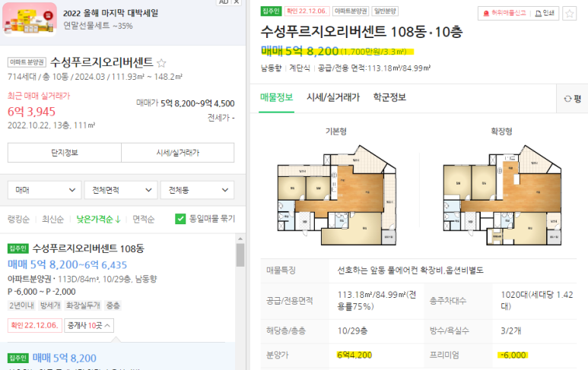Screen dimensions: 588x370
Task: Click the 평 unit refresh icon
Action: click(567, 99)
